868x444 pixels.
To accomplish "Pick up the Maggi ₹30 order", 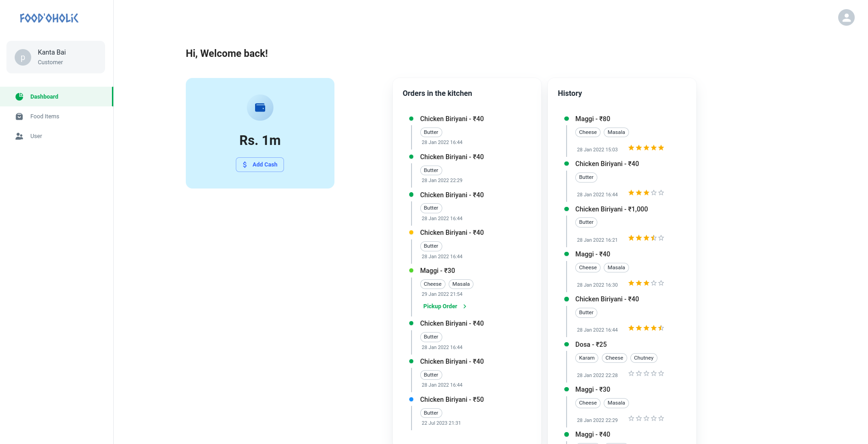I will click(445, 306).
